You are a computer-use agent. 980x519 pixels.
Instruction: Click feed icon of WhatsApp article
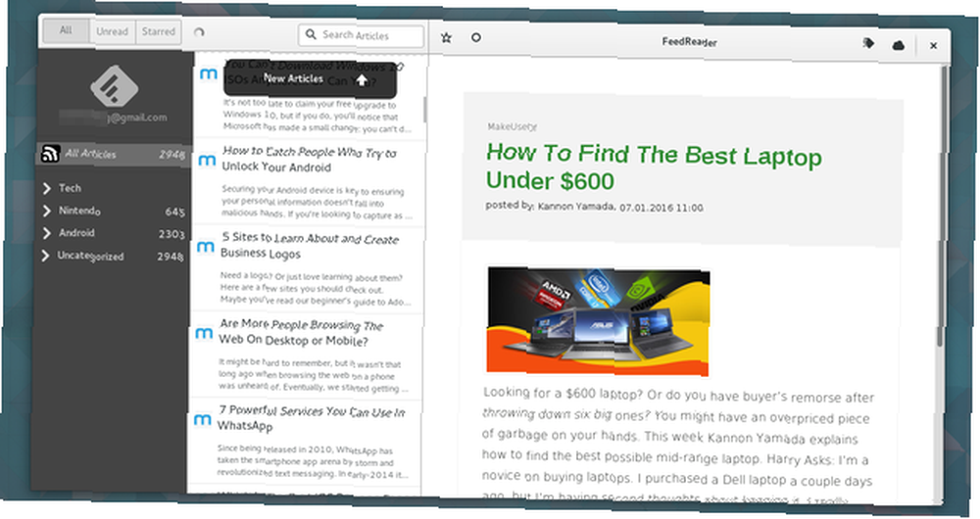(x=202, y=420)
